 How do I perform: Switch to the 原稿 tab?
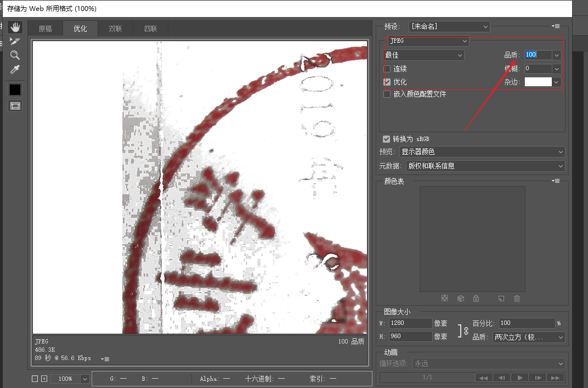click(46, 29)
